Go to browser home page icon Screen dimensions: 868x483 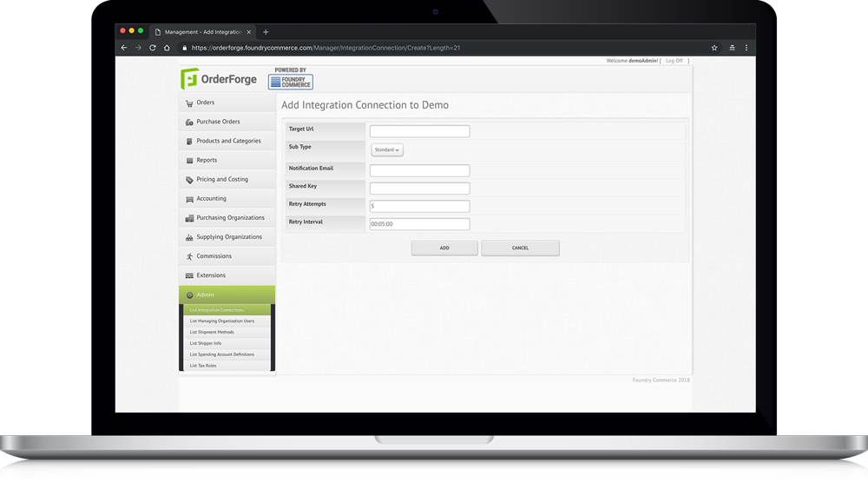coord(167,48)
